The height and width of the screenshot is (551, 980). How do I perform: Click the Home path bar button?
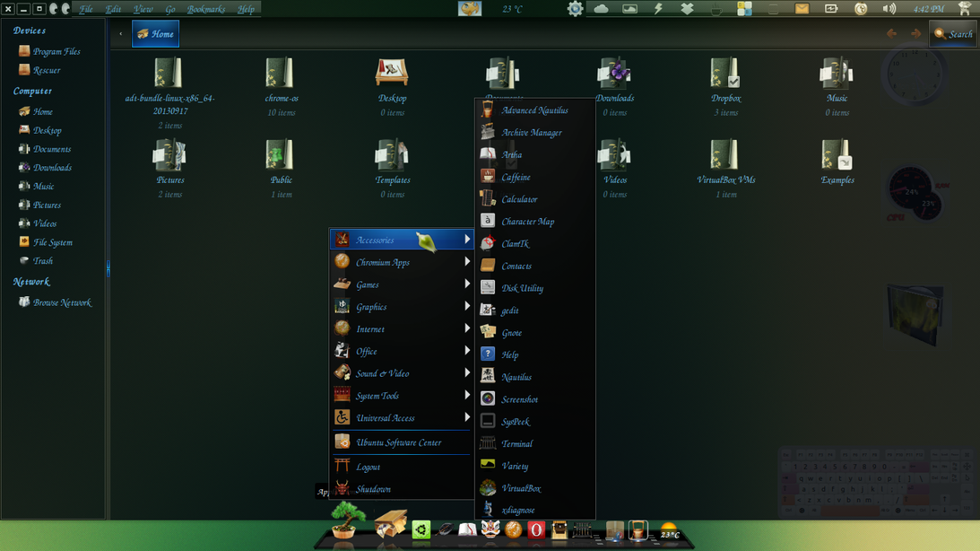pyautogui.click(x=156, y=34)
